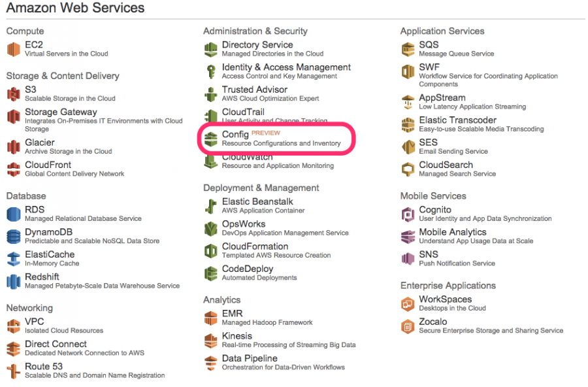This screenshot has height=387, width=588.
Task: Select the Elastic Beanstalk icon
Action: [x=211, y=206]
